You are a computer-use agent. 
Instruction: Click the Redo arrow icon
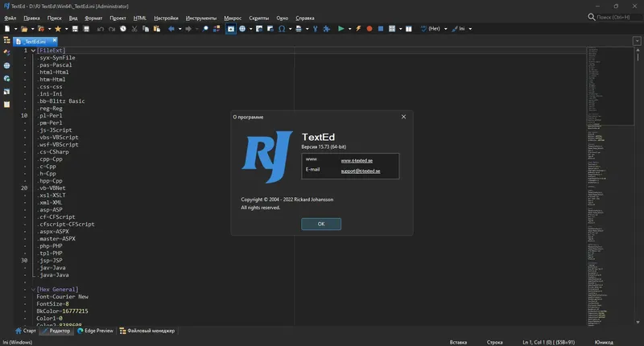112,29
